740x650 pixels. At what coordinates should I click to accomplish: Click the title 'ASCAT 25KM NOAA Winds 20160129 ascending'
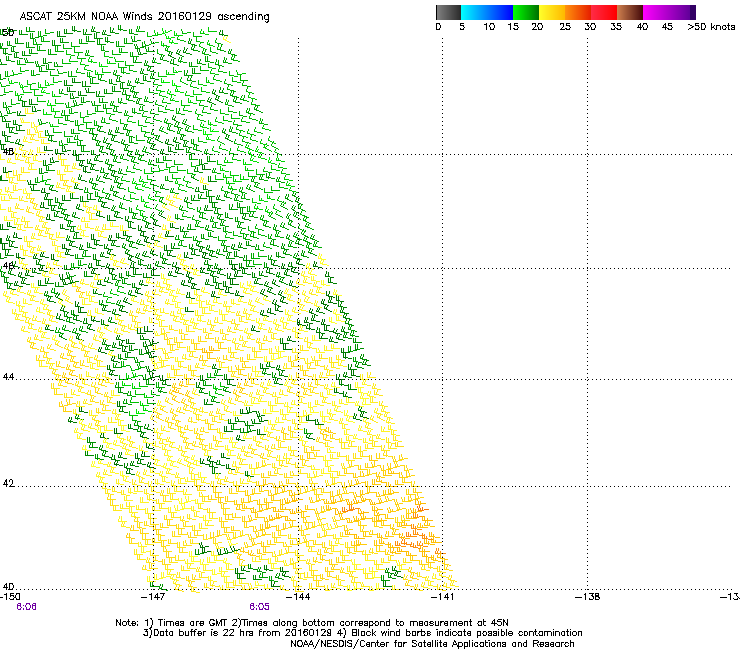pos(144,17)
